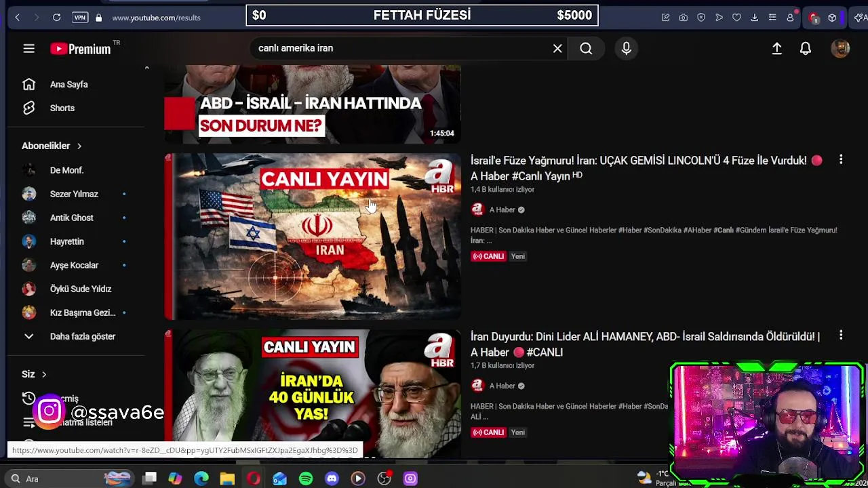This screenshot has height=488, width=868.
Task: Open Task View on taskbar
Action: click(150, 479)
